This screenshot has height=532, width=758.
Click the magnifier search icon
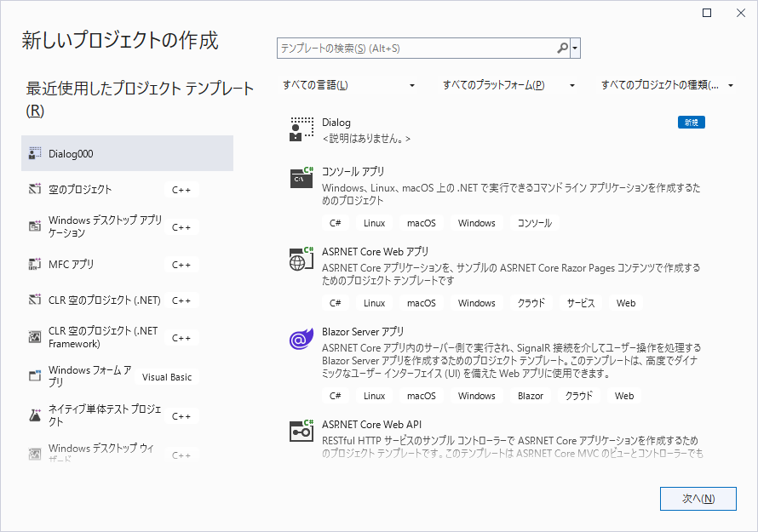pos(562,49)
